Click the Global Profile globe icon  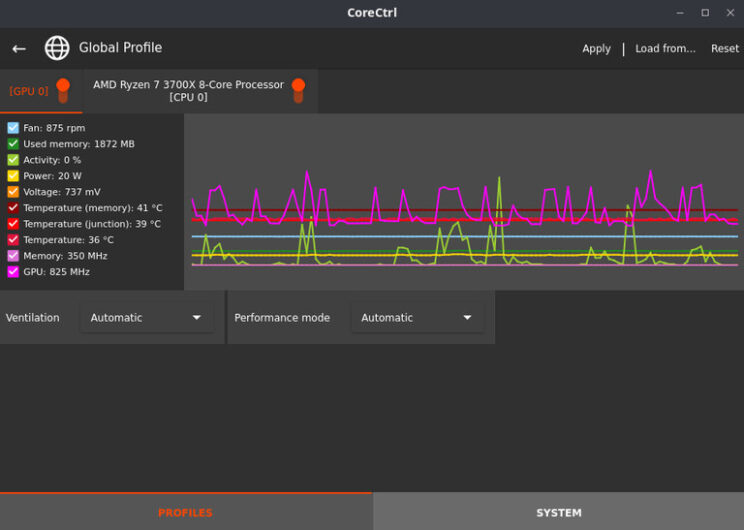(57, 48)
